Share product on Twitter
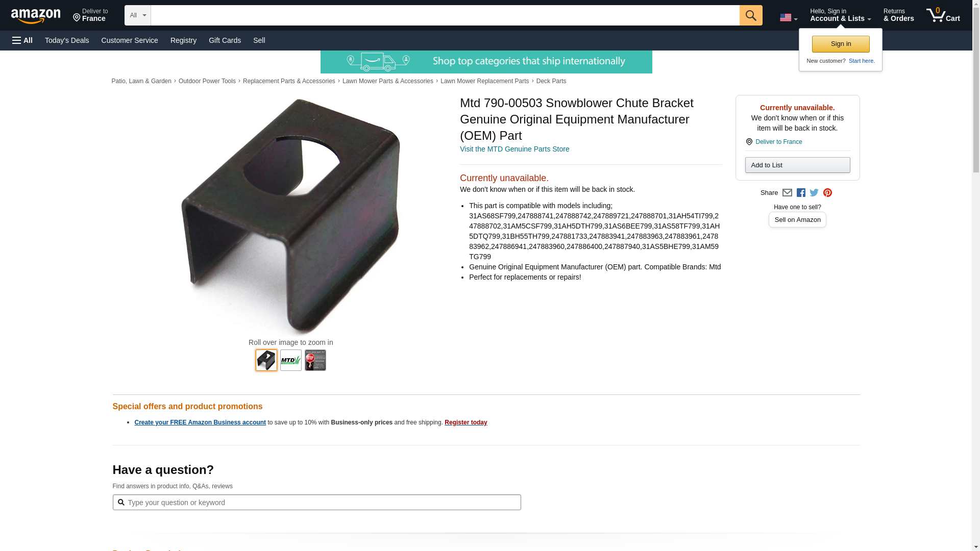 [x=814, y=193]
